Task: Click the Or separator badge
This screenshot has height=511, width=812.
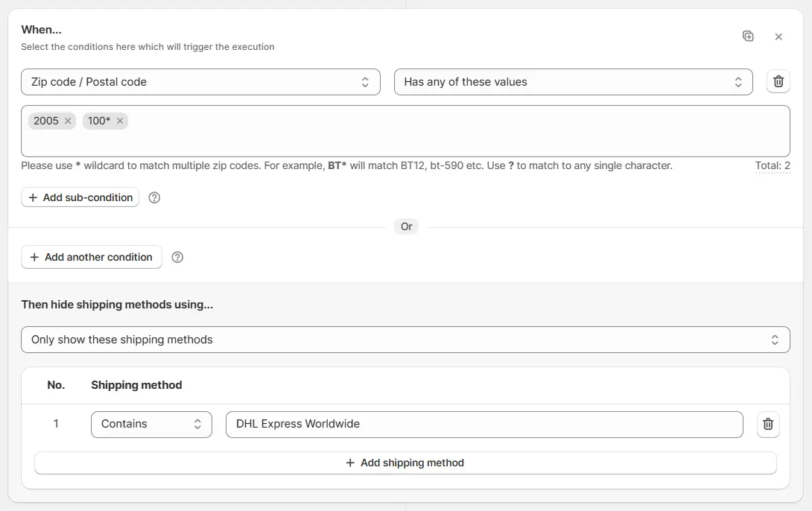Action: (x=406, y=226)
